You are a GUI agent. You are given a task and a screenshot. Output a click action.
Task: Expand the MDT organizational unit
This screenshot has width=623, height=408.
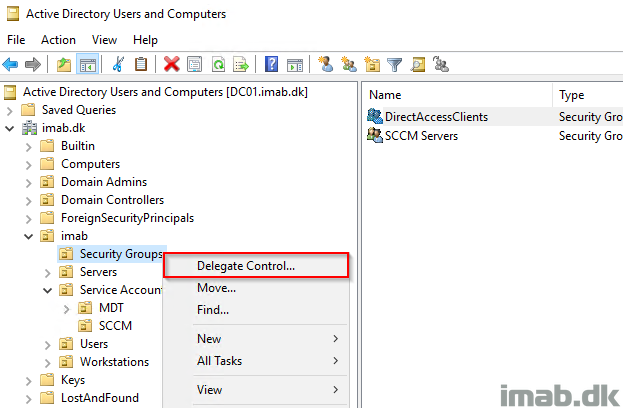pos(66,309)
